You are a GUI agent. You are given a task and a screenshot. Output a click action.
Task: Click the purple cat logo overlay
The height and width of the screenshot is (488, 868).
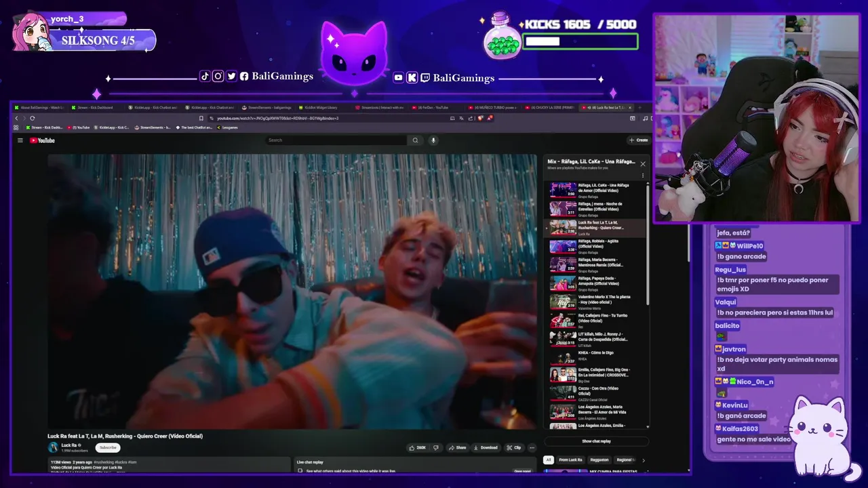click(x=353, y=53)
